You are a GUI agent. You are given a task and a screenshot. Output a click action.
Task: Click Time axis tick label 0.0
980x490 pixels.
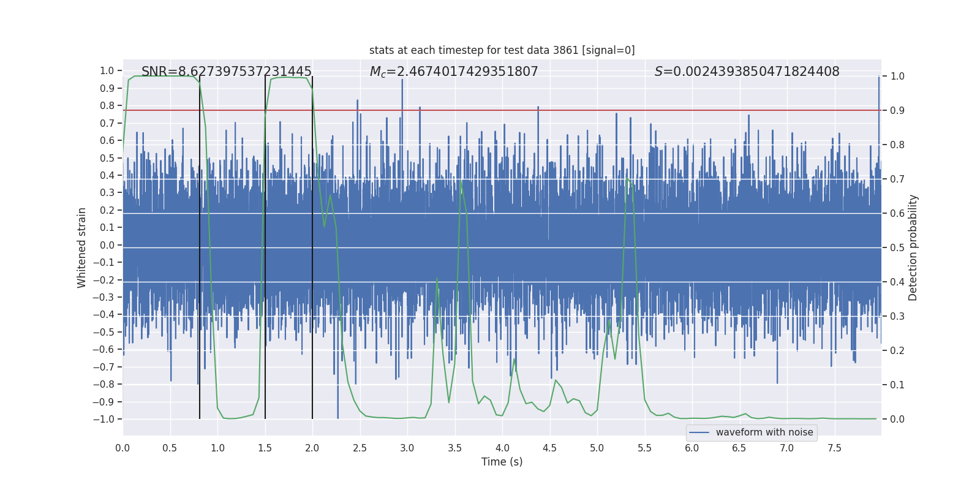click(x=123, y=448)
